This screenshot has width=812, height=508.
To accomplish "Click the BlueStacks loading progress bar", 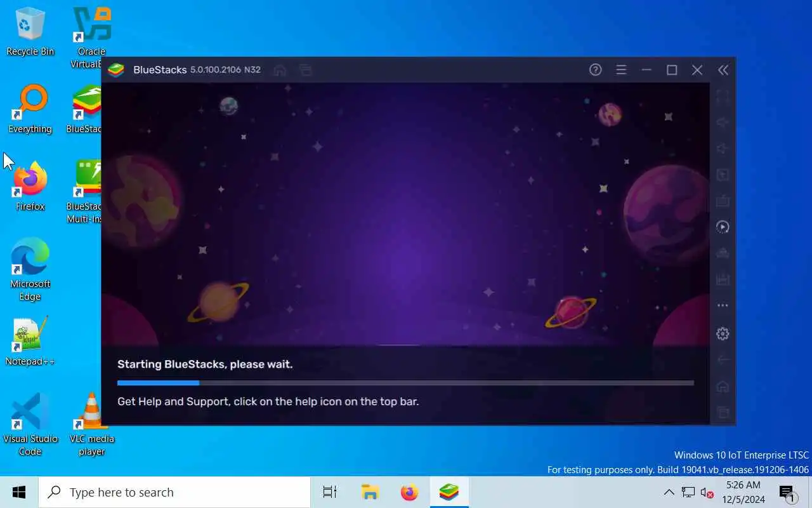I will pos(405,383).
